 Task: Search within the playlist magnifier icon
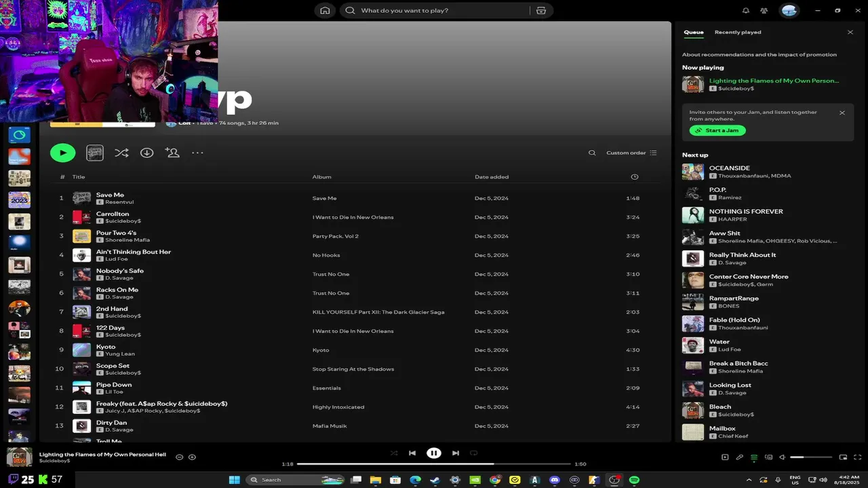[592, 152]
